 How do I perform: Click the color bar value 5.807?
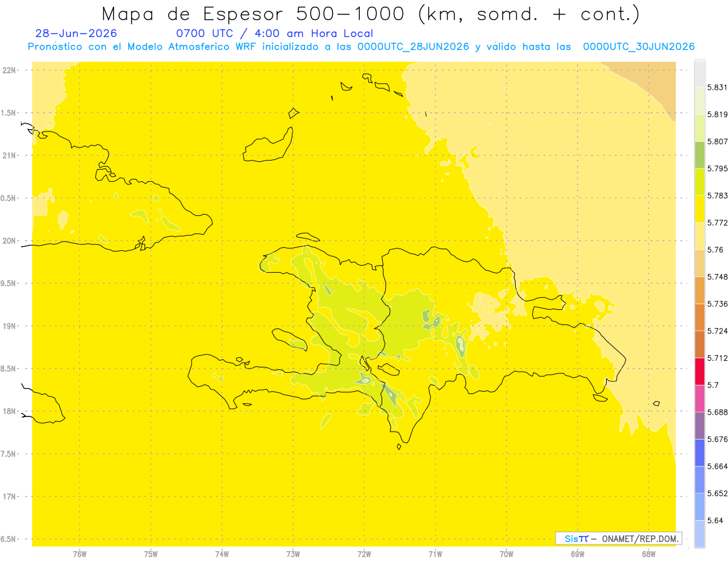pyautogui.click(x=718, y=141)
